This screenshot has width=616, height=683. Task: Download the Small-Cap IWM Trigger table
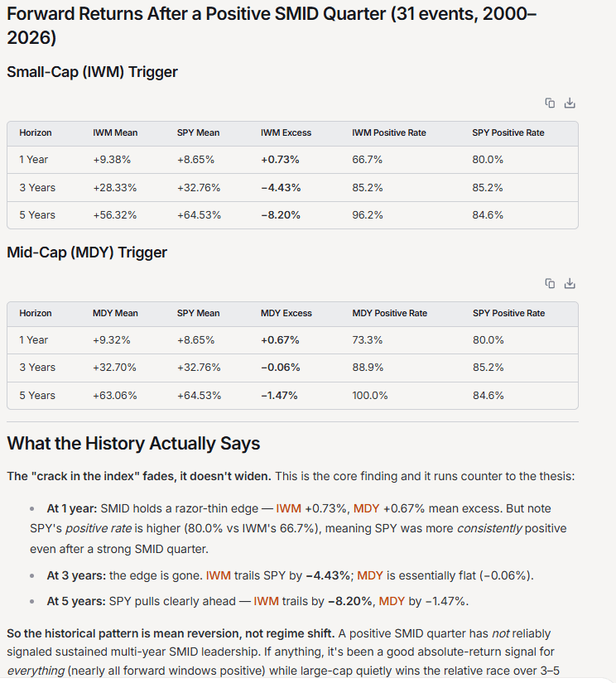[x=570, y=103]
